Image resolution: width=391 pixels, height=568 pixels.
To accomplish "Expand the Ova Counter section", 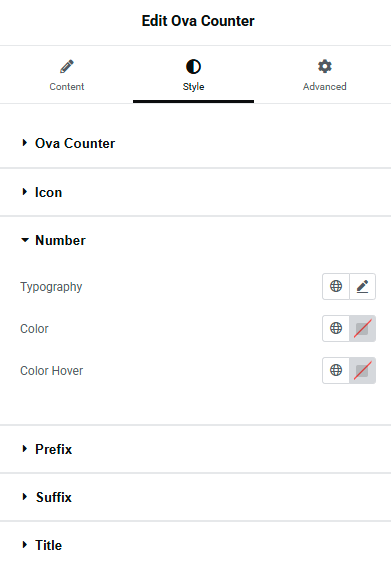I will [x=195, y=143].
